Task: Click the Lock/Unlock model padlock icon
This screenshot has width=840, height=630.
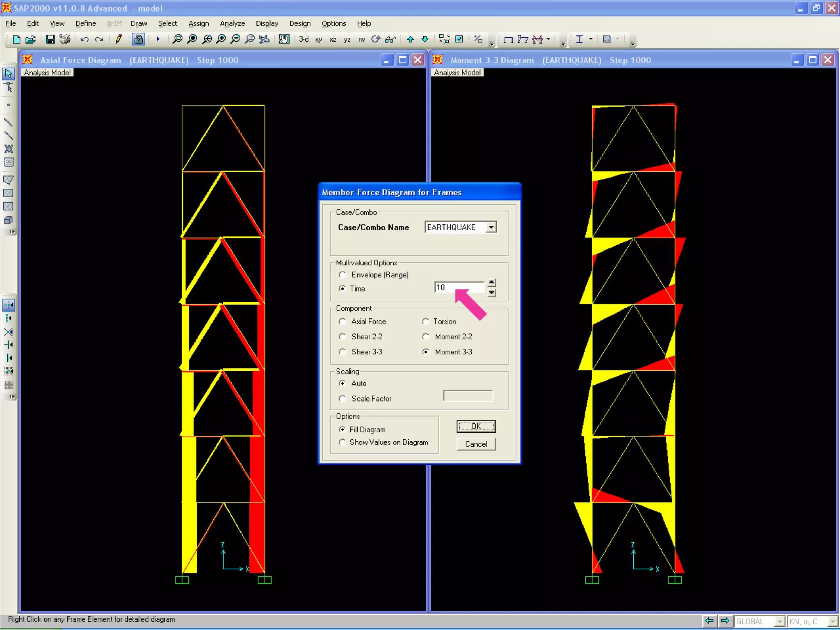Action: point(139,39)
